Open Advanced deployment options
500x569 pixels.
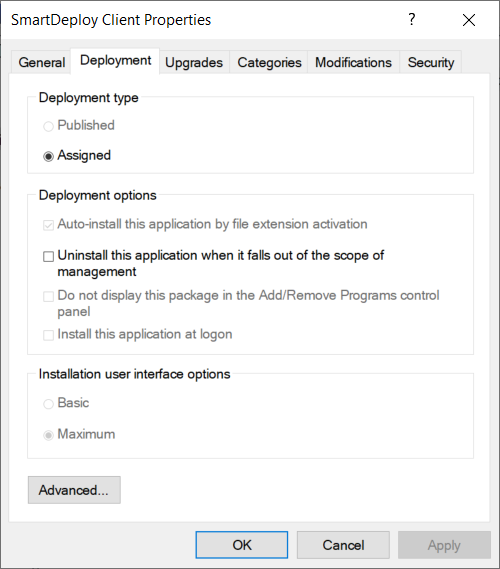coord(74,490)
